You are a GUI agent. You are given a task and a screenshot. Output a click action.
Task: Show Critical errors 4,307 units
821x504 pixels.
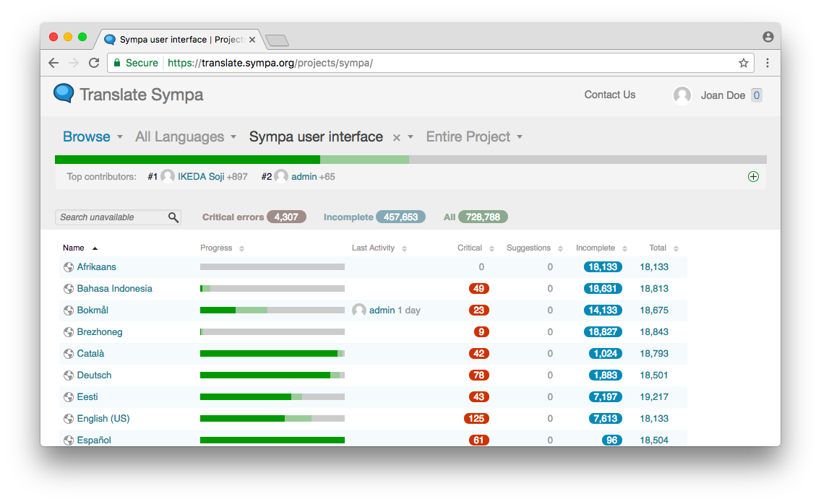[254, 217]
